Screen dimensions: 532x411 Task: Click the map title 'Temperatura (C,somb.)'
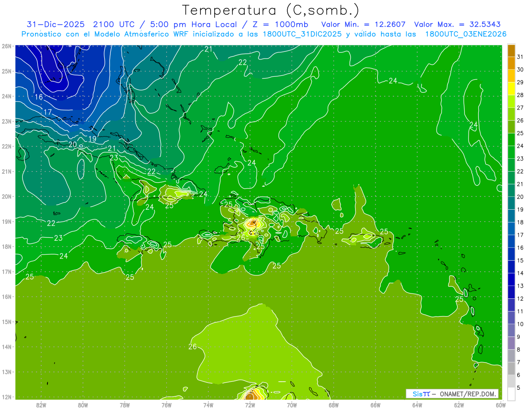pyautogui.click(x=271, y=10)
